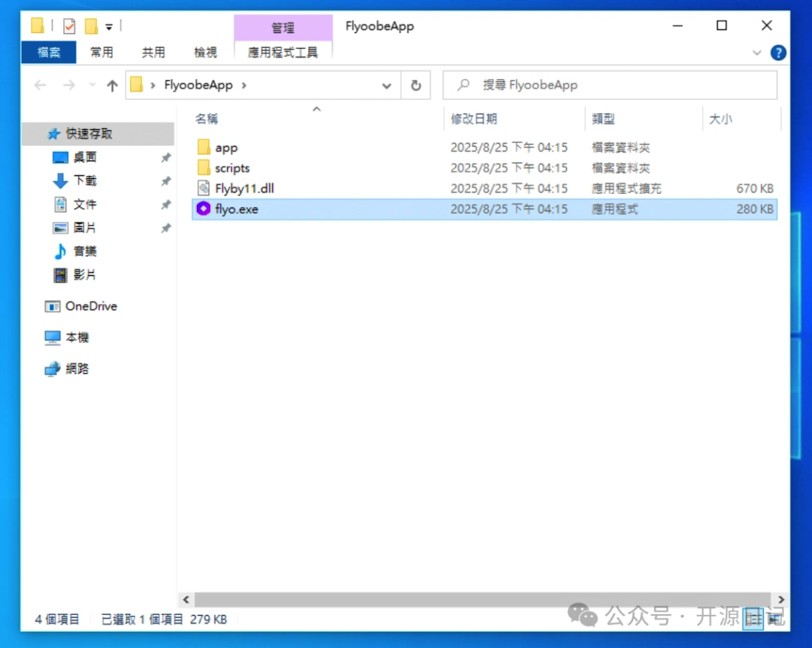The height and width of the screenshot is (648, 812).
Task: Switch to the large icons view toggle
Action: click(774, 618)
